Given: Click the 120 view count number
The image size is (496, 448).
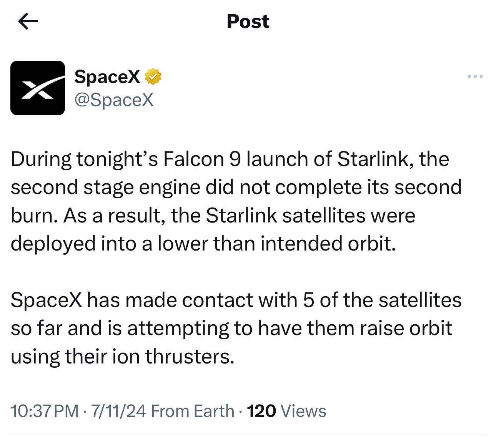Looking at the screenshot, I should pyautogui.click(x=261, y=411).
